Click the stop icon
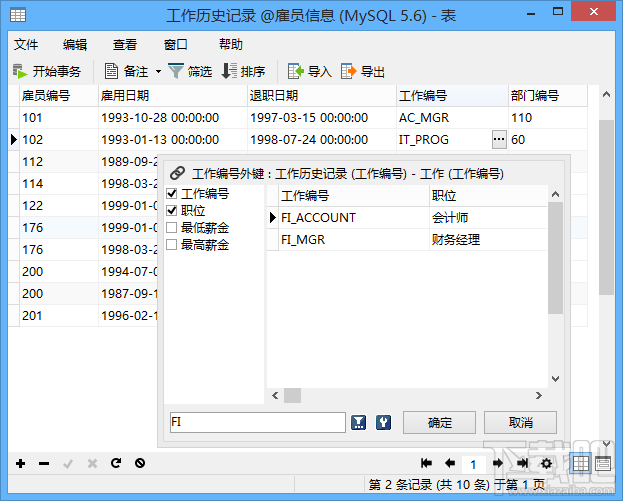This screenshot has width=623, height=501. 140,463
